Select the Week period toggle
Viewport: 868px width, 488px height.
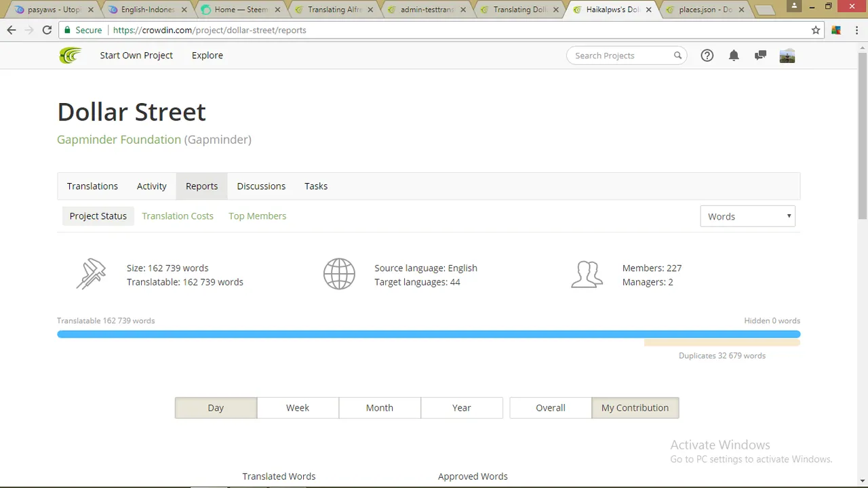(298, 408)
